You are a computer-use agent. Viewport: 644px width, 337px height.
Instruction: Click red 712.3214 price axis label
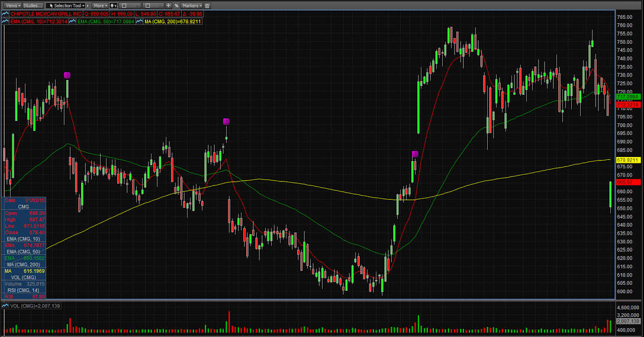click(x=628, y=105)
